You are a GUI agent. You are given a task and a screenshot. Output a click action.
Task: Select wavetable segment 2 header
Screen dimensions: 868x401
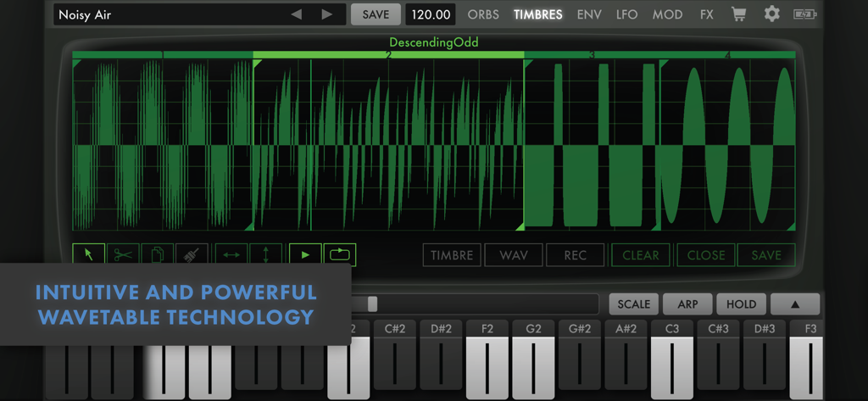tap(388, 55)
